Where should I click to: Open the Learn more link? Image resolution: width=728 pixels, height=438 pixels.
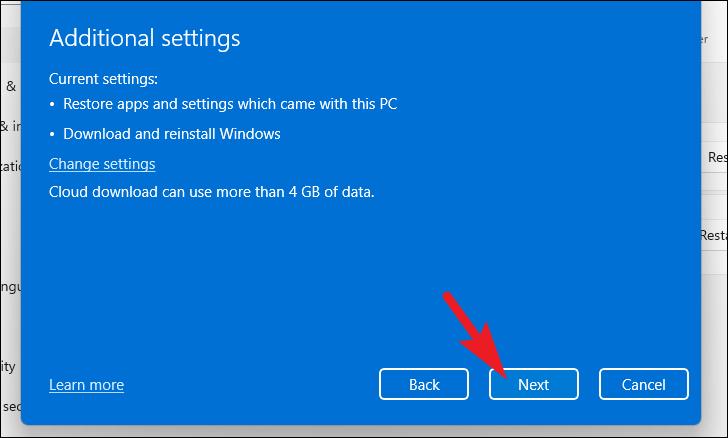(86, 385)
